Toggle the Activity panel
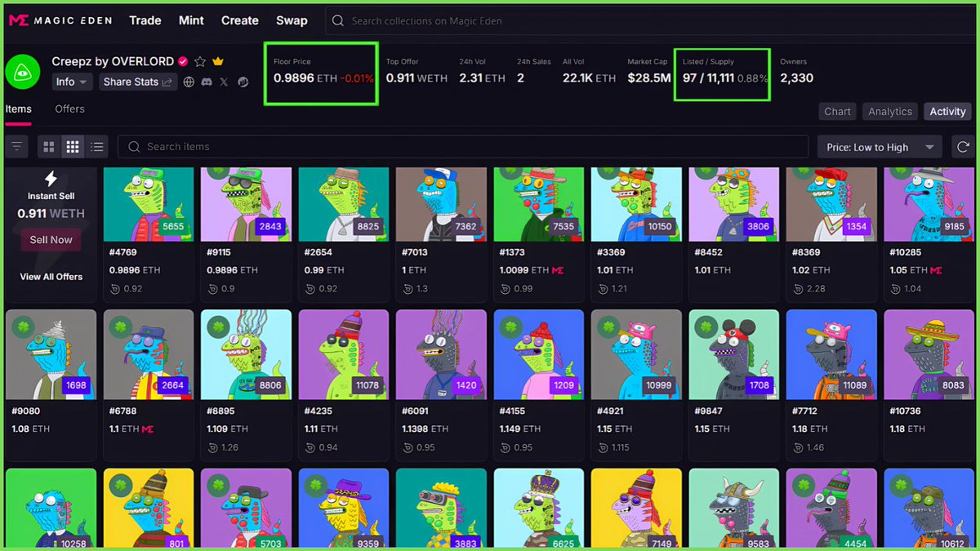Image resolution: width=980 pixels, height=551 pixels. [947, 112]
